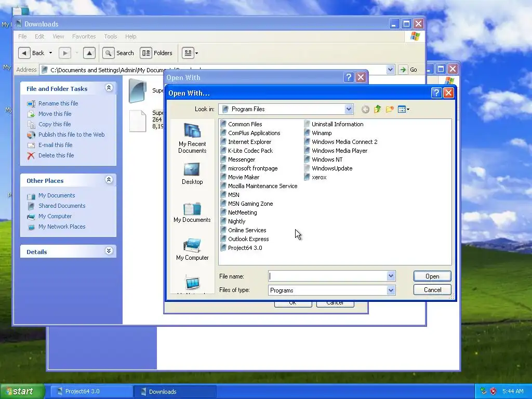Click the Go button beside address bar
Viewport: 532px width, 399px height.
coord(408,70)
